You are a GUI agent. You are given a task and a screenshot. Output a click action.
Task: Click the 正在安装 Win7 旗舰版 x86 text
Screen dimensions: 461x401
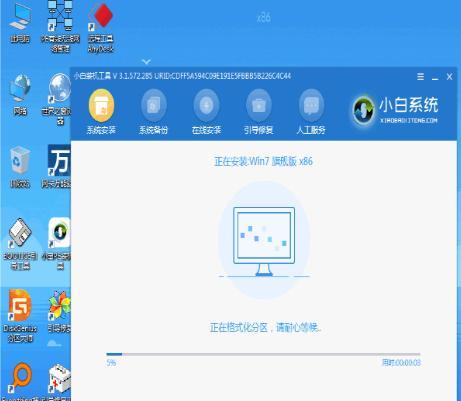[x=263, y=162]
